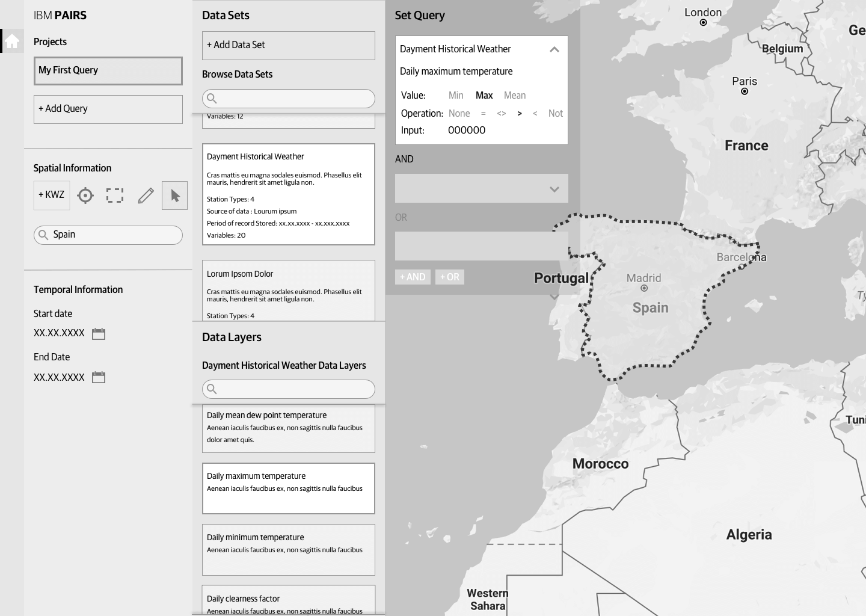Select the geolocation target tool under Spatial Information
The height and width of the screenshot is (616, 866).
click(x=85, y=196)
